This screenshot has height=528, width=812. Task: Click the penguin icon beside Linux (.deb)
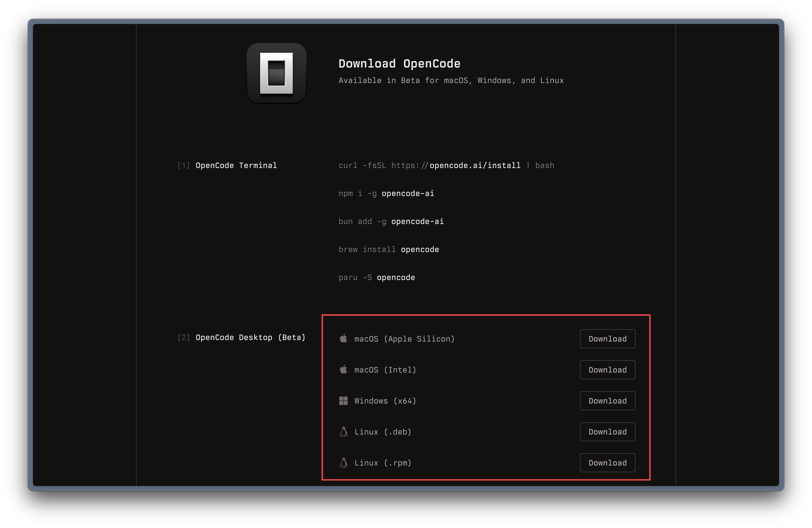[x=343, y=432]
